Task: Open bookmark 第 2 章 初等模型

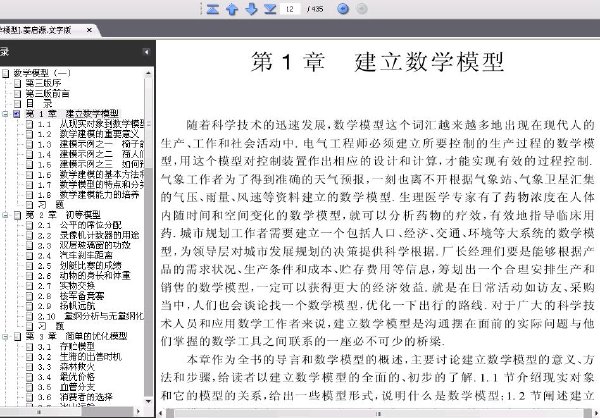Action: point(63,215)
